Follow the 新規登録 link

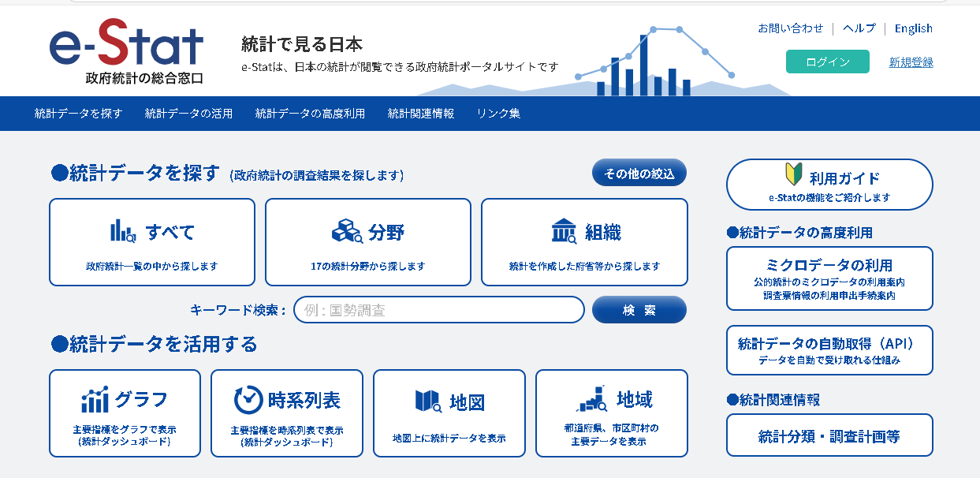tap(911, 62)
